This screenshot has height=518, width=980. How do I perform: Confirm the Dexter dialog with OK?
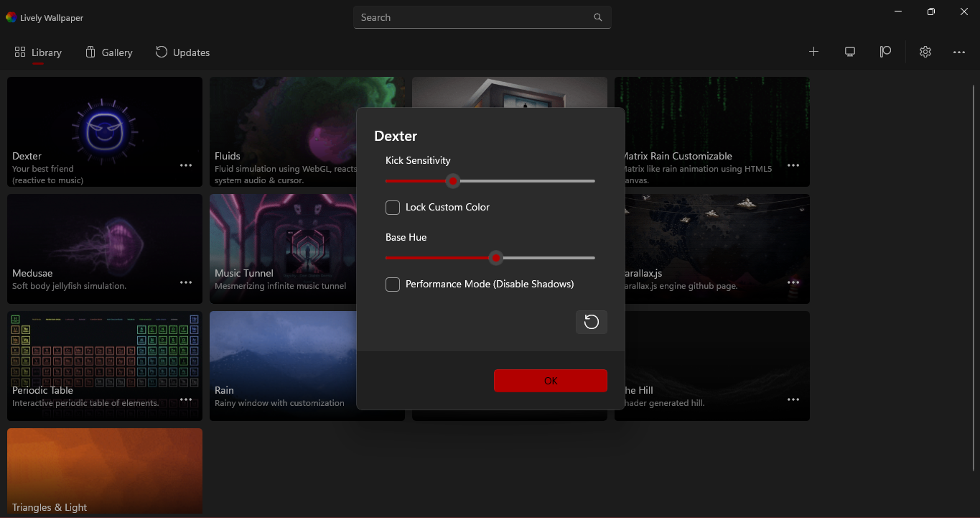551,381
